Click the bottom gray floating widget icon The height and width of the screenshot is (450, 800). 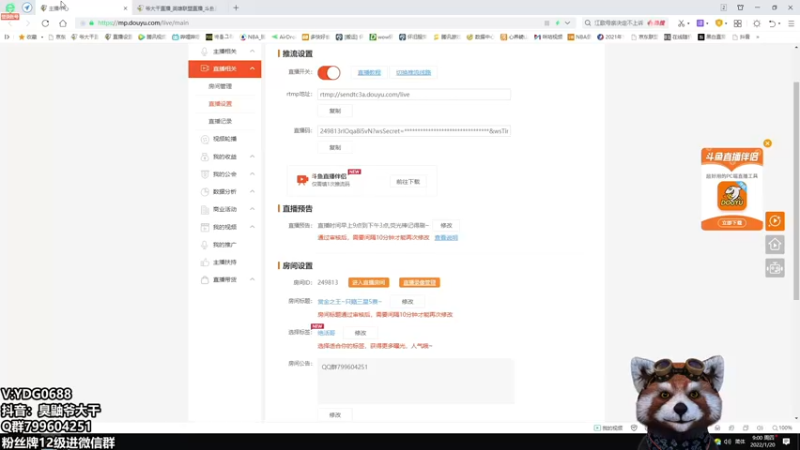775,268
